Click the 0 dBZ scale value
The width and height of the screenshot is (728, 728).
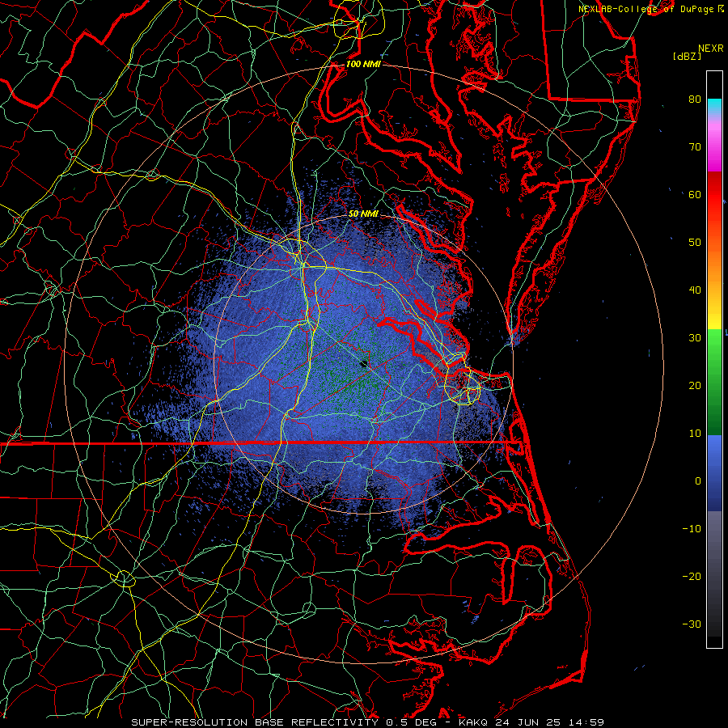[698, 481]
